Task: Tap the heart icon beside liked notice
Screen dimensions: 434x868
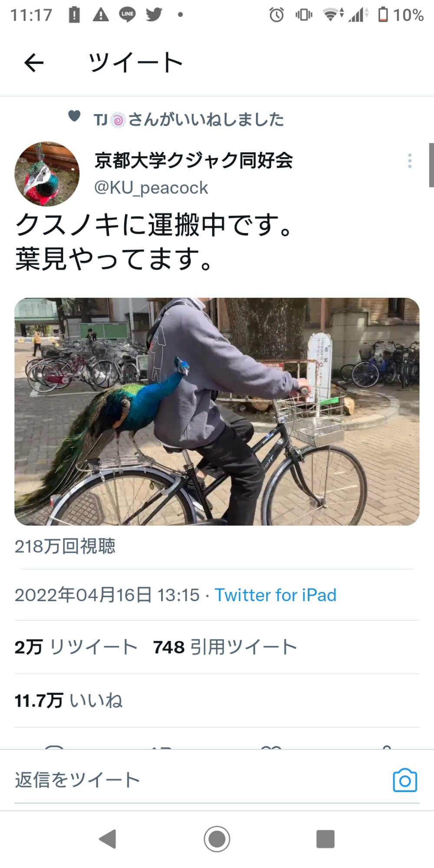Action: coord(74,116)
